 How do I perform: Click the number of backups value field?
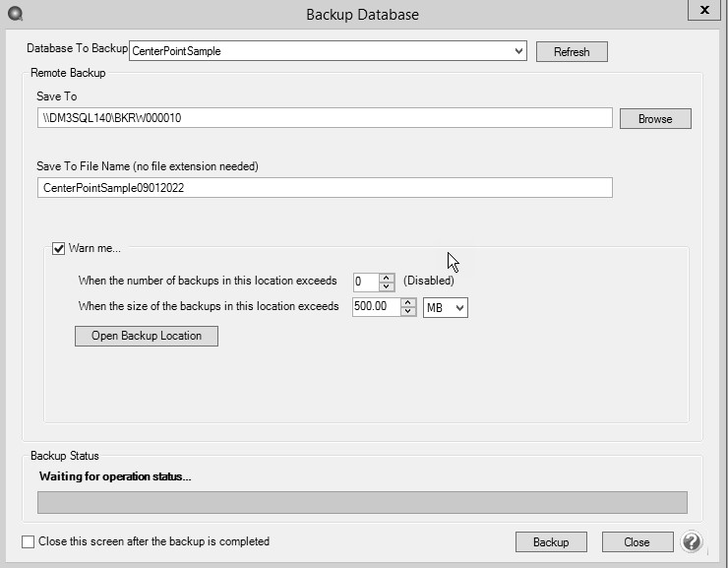[366, 282]
